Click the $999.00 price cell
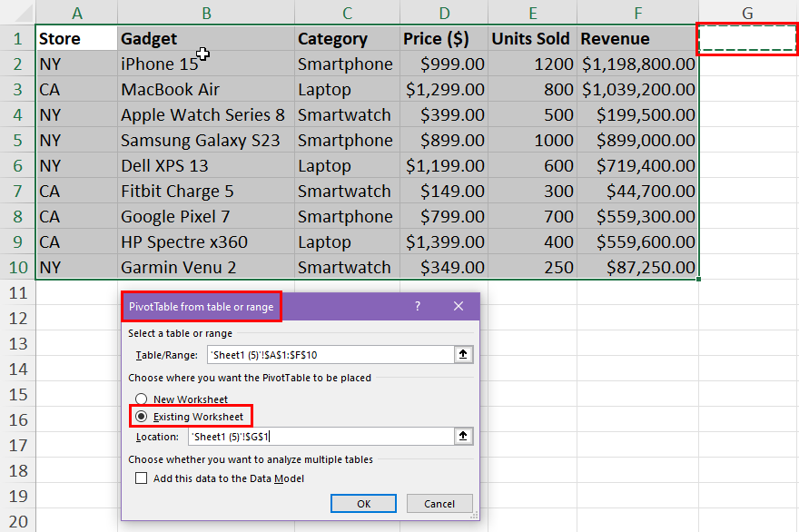Screen dimensions: 799x532 pos(444,64)
